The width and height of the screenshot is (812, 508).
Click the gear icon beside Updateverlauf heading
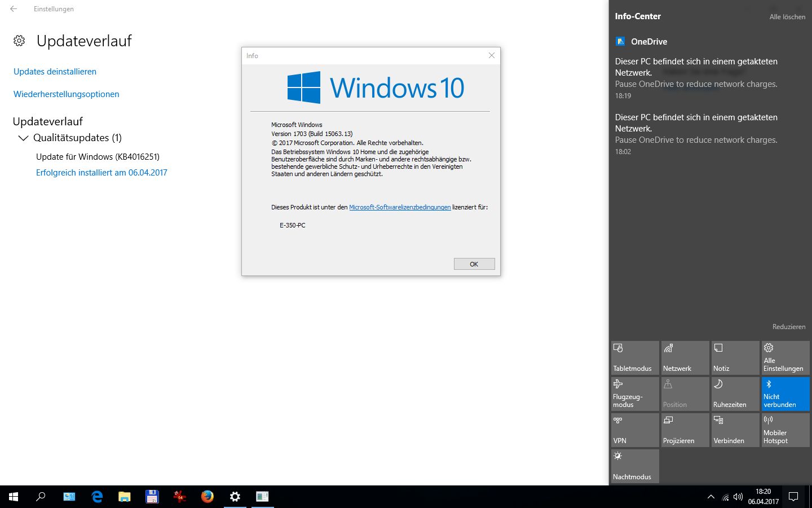click(x=19, y=41)
